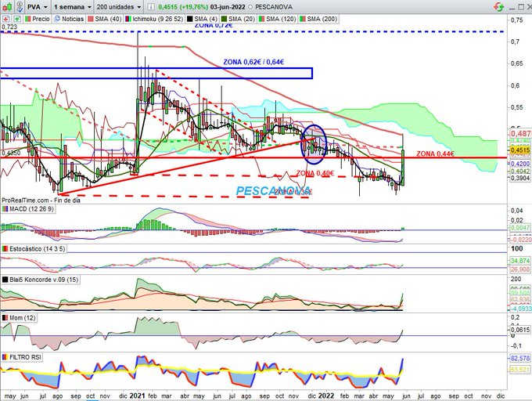Open the SMA (40) indicator label

point(105,19)
